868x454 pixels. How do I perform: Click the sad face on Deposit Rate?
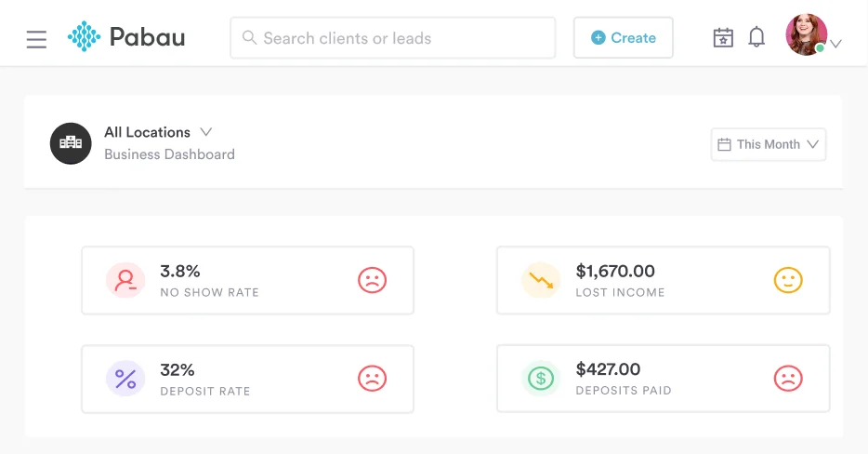click(372, 379)
